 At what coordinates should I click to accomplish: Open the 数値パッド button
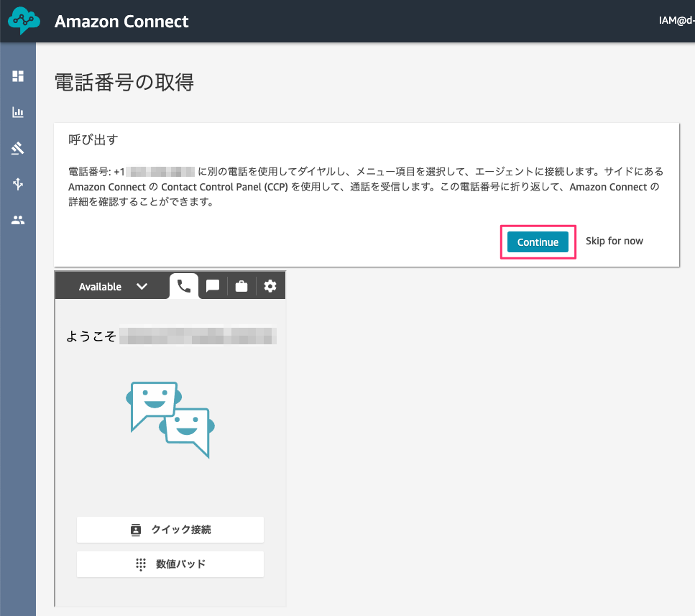tap(170, 564)
